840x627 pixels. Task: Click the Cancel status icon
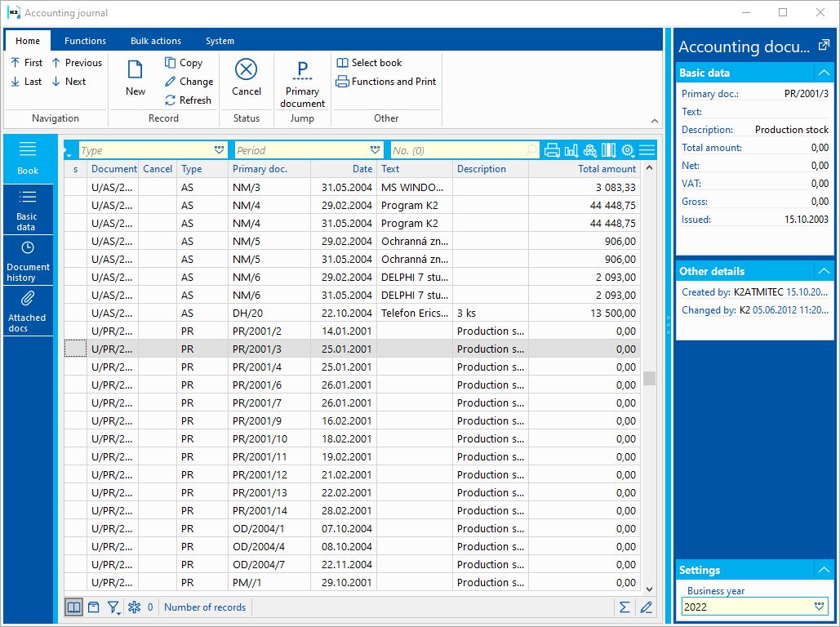click(246, 78)
